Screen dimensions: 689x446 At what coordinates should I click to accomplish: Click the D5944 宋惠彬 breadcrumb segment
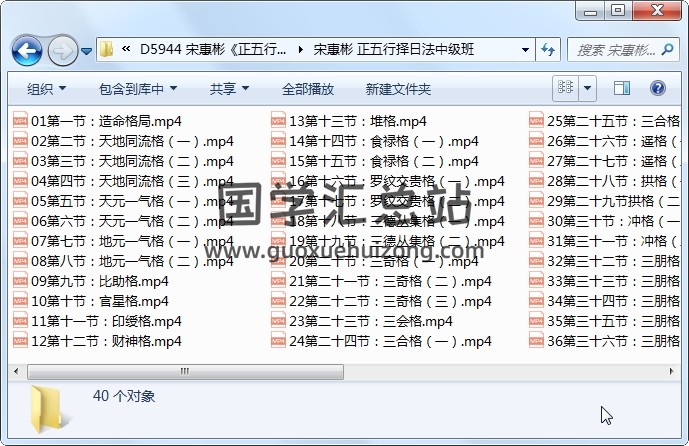213,50
